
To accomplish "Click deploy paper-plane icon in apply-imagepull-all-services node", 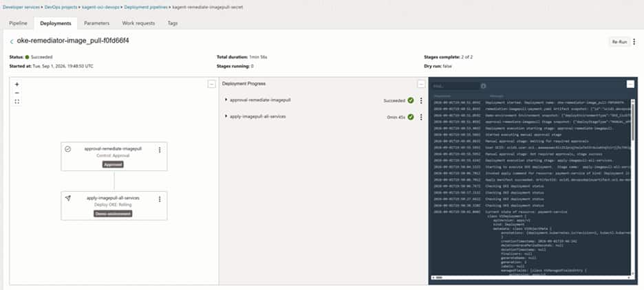I will (x=67, y=198).
